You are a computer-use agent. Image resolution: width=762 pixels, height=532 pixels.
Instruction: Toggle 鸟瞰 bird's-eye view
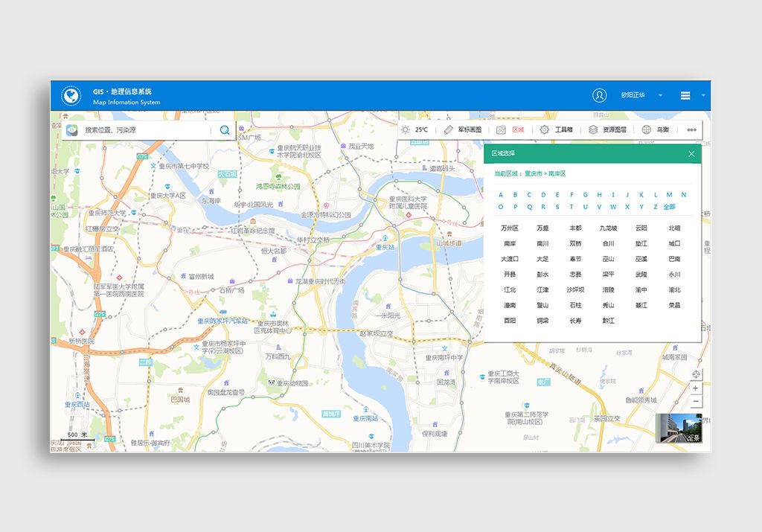656,129
